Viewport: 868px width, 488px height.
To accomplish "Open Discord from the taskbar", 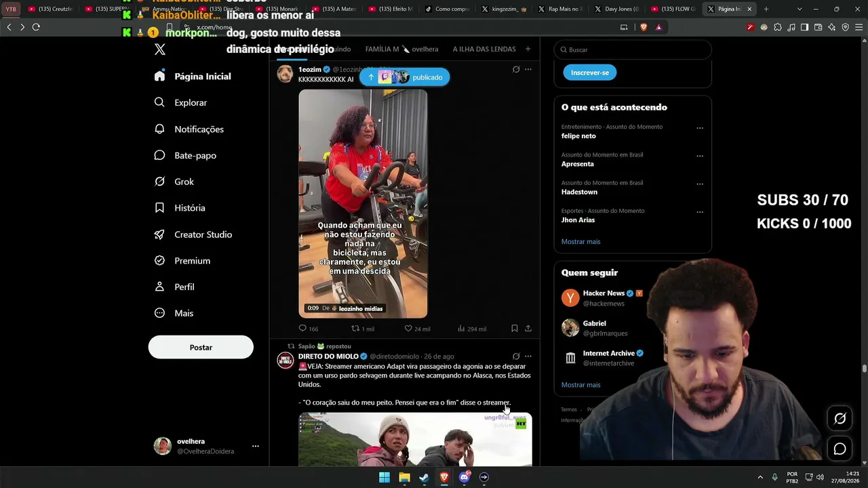I will click(x=465, y=477).
